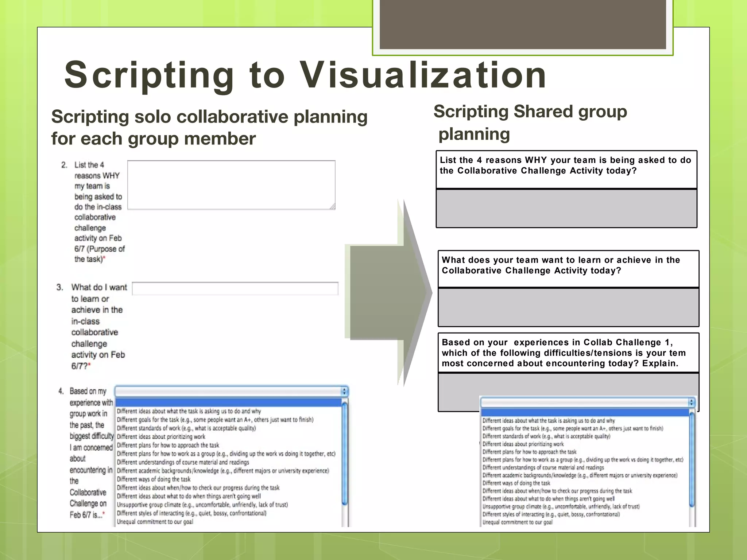Pick 'Different understandings of course material' in shared group list
The width and height of the screenshot is (747, 560).
coord(543,467)
